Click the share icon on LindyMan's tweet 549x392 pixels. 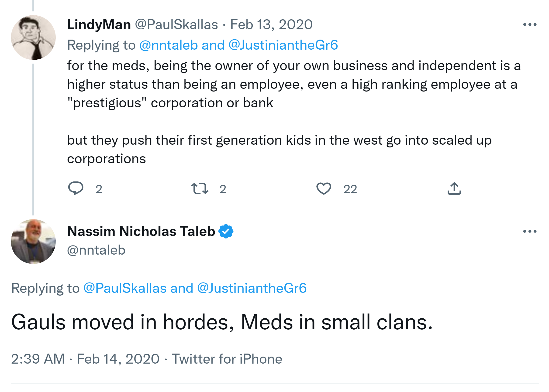tap(454, 188)
